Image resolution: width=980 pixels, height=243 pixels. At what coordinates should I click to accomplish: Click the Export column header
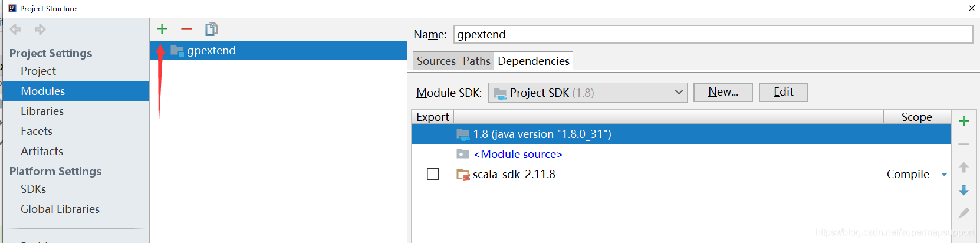coord(433,117)
